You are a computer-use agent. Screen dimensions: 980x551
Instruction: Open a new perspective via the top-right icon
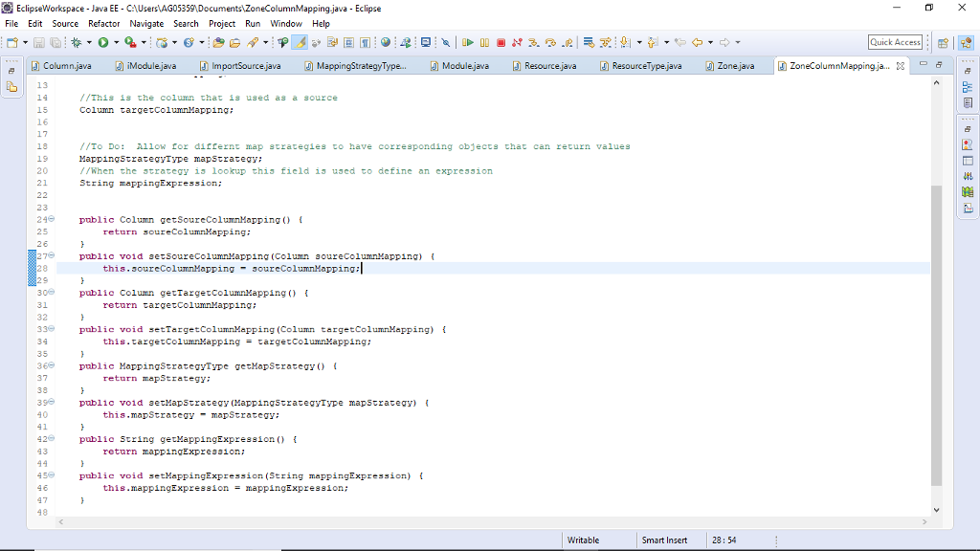point(942,42)
